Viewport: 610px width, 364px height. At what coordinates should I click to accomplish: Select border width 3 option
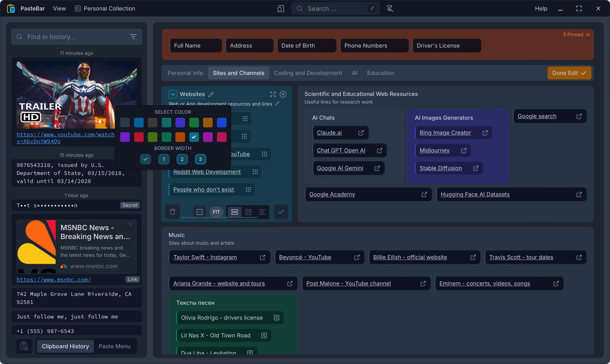point(200,159)
